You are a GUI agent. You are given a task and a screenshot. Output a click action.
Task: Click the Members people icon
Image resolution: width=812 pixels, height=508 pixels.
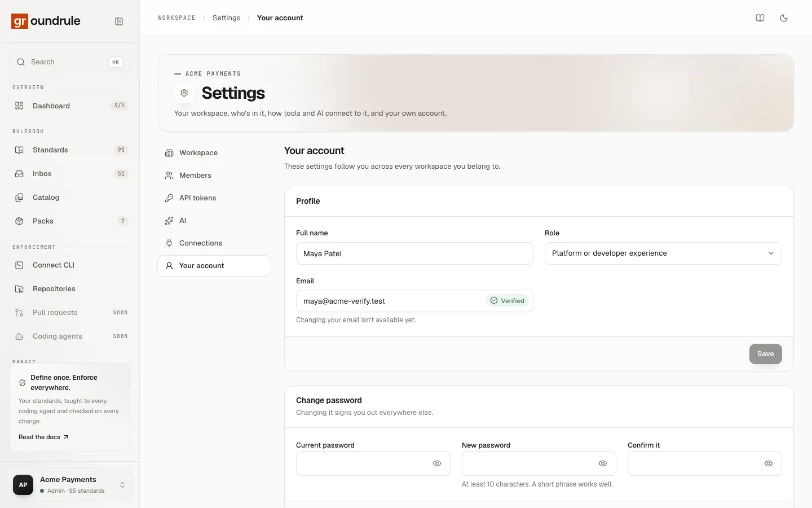(169, 176)
